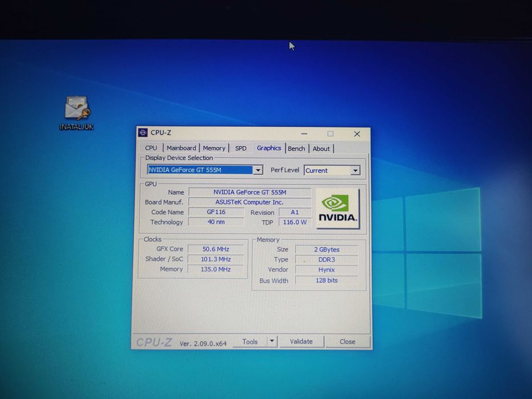Expand the Perf Level Current dropdown
The height and width of the screenshot is (399, 532).
pyautogui.click(x=355, y=170)
